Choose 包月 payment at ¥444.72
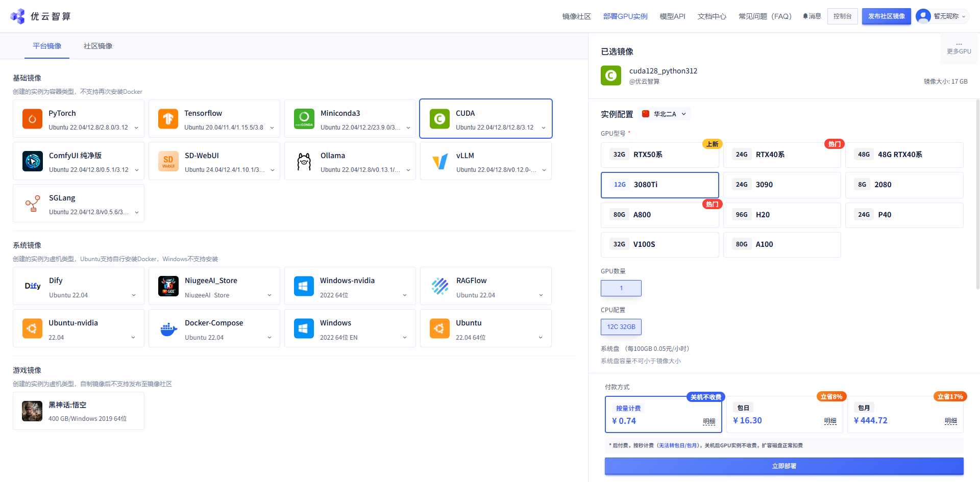This screenshot has width=980, height=482. pos(905,414)
